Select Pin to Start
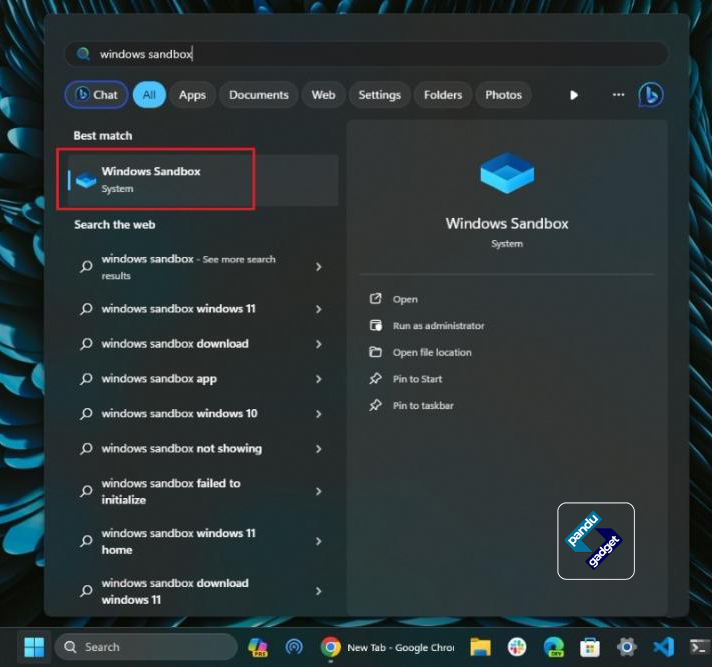The width and height of the screenshot is (712, 667). pos(417,379)
